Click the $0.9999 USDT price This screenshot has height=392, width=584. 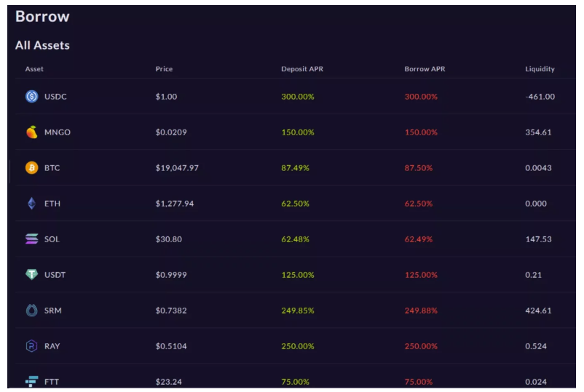(171, 275)
